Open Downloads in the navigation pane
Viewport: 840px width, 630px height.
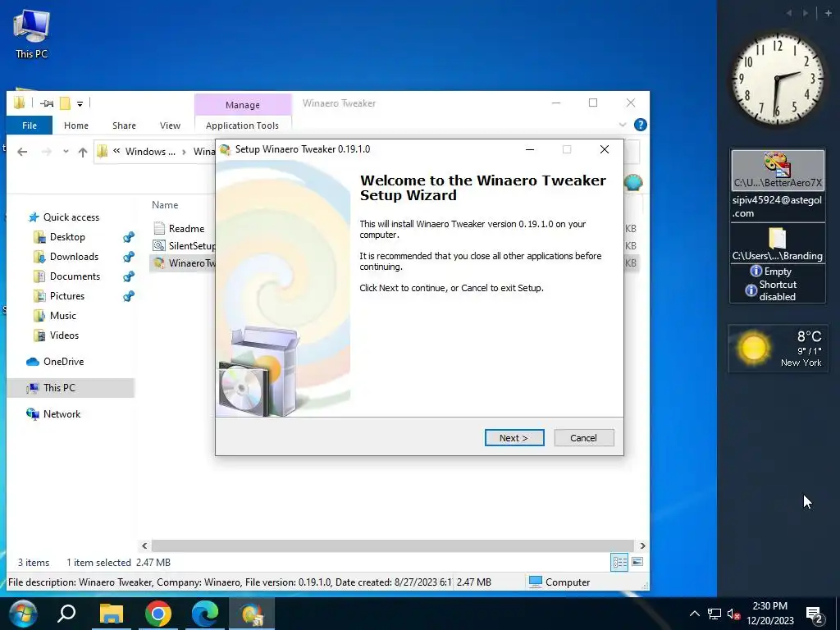[x=74, y=257]
